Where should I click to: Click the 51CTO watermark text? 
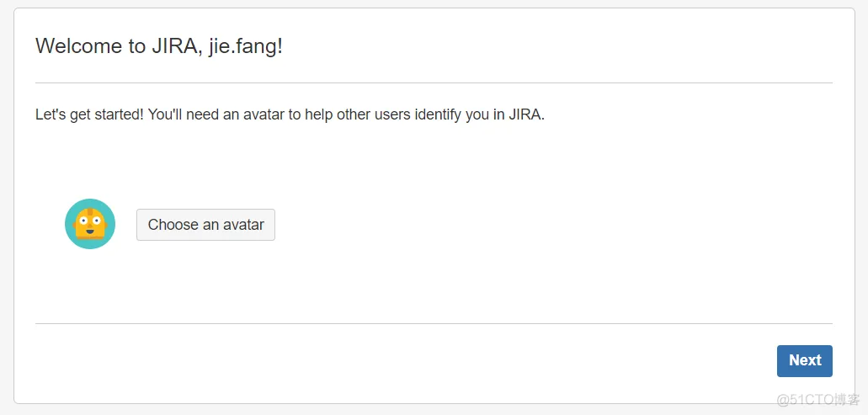(x=817, y=399)
